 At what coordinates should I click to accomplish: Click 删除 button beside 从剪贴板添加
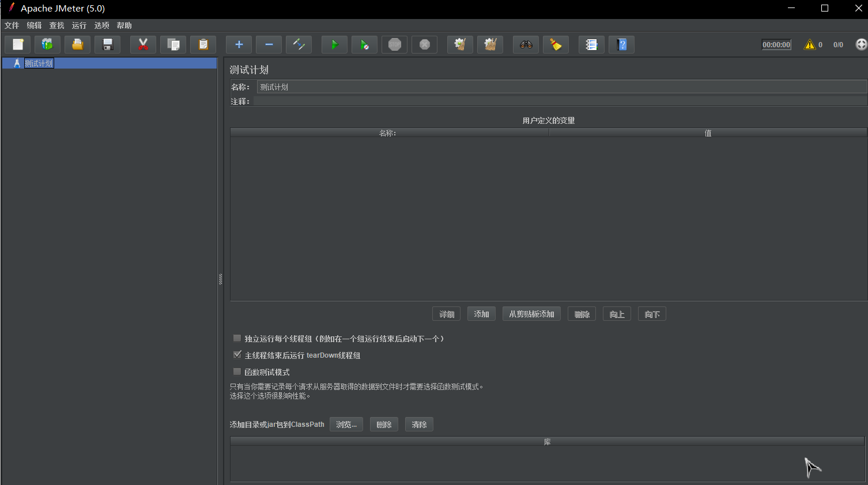582,314
